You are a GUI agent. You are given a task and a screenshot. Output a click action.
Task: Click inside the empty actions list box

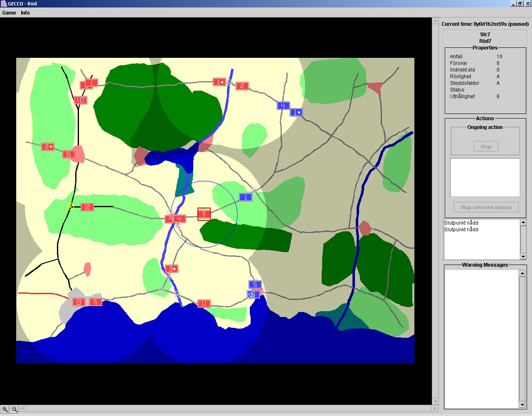(485, 178)
